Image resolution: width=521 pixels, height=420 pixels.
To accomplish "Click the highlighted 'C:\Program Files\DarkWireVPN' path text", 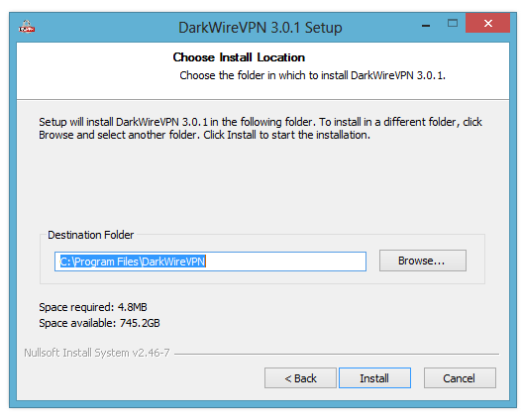I will tap(133, 262).
